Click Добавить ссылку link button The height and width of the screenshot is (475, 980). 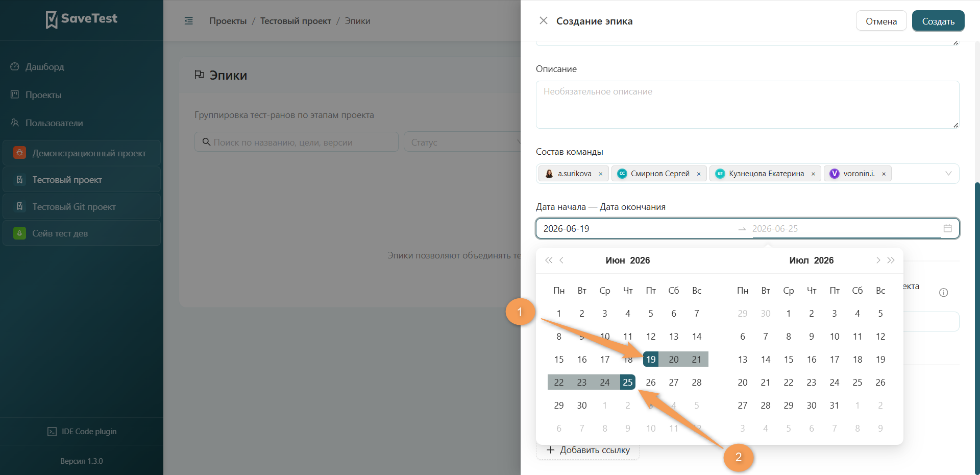pyautogui.click(x=588, y=450)
